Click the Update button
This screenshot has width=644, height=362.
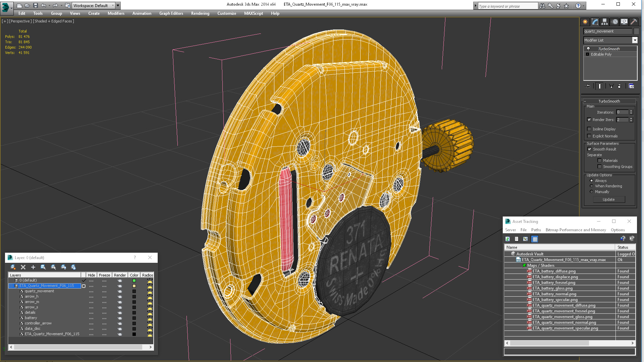point(609,199)
